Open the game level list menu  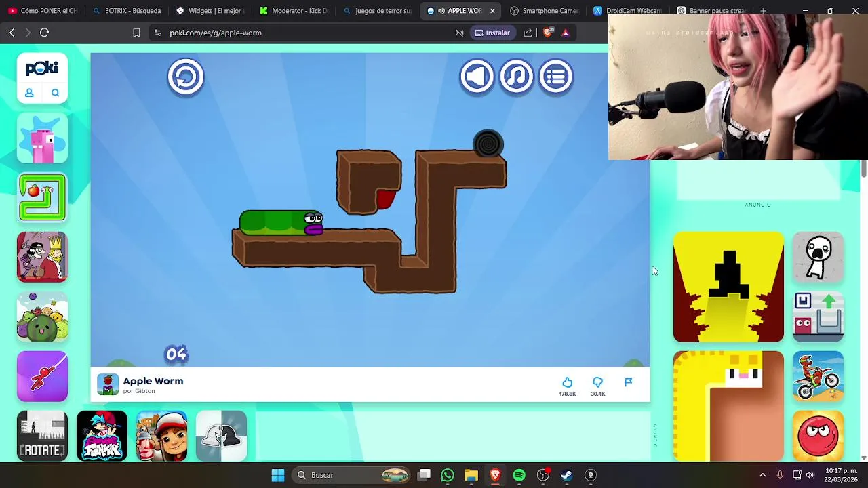pos(556,77)
